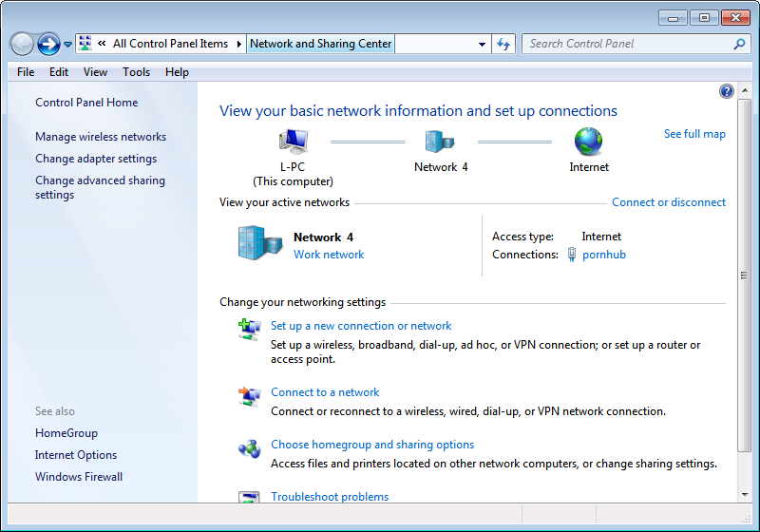Click the homegroup spheres icon
Viewport: 760px width, 532px height.
[x=249, y=448]
